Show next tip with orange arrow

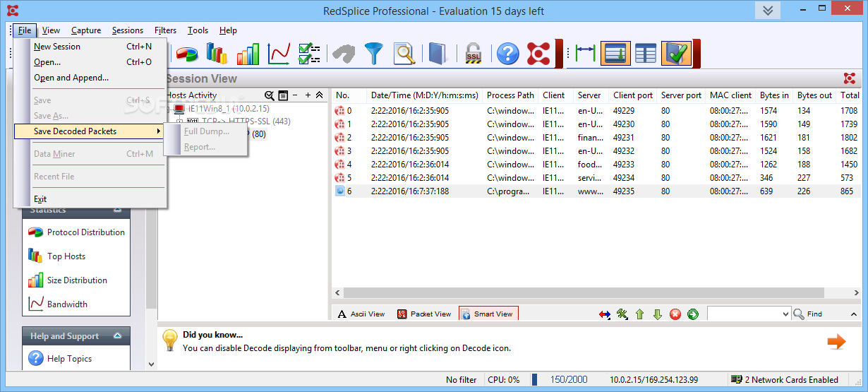click(x=836, y=342)
